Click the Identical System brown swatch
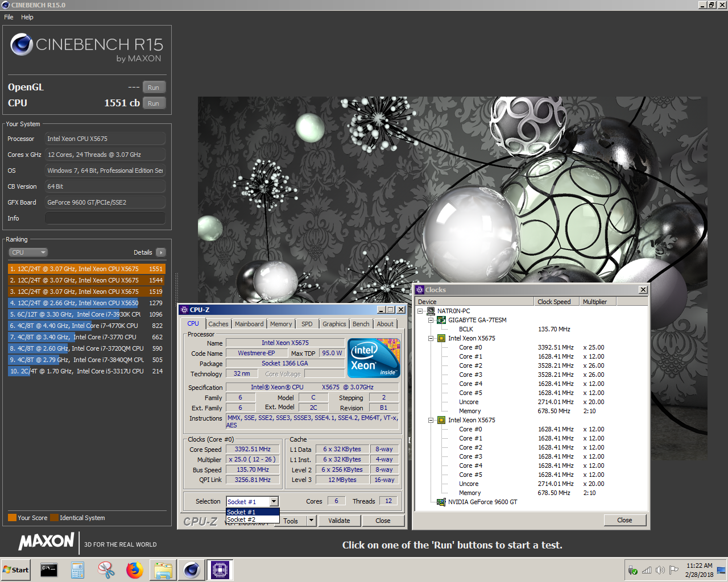This screenshot has width=728, height=582. pos(54,518)
